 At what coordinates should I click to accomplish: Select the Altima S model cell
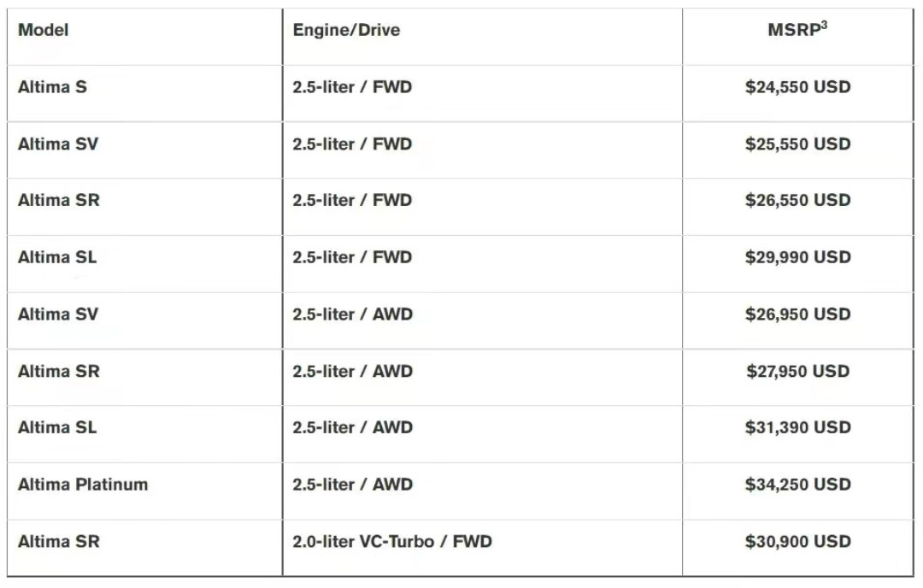52,86
